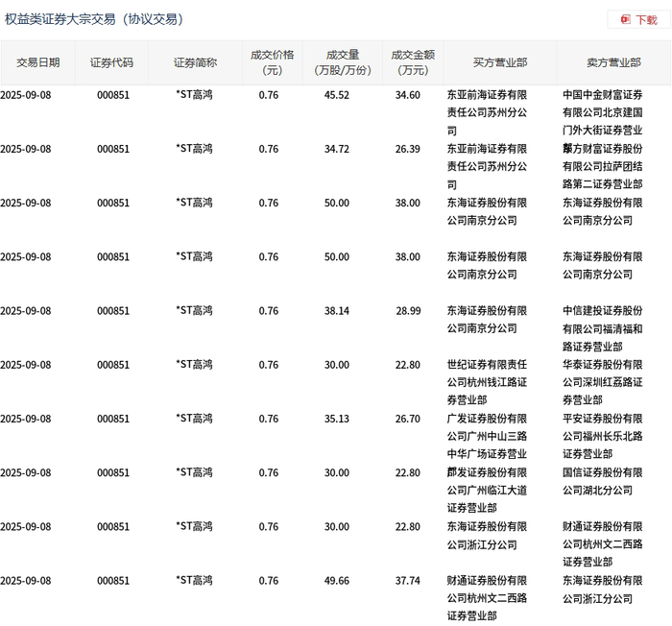Click the 34.72 volume value

336,149
